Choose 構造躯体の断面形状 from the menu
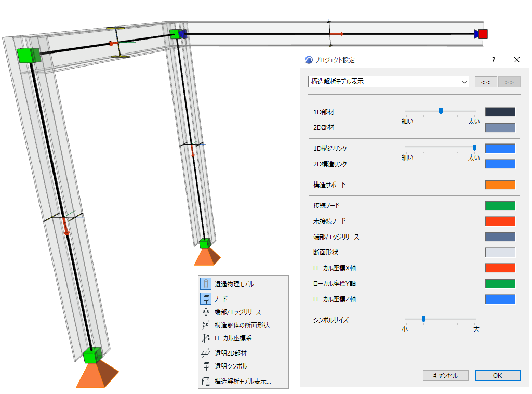The width and height of the screenshot is (532, 394). point(243,325)
